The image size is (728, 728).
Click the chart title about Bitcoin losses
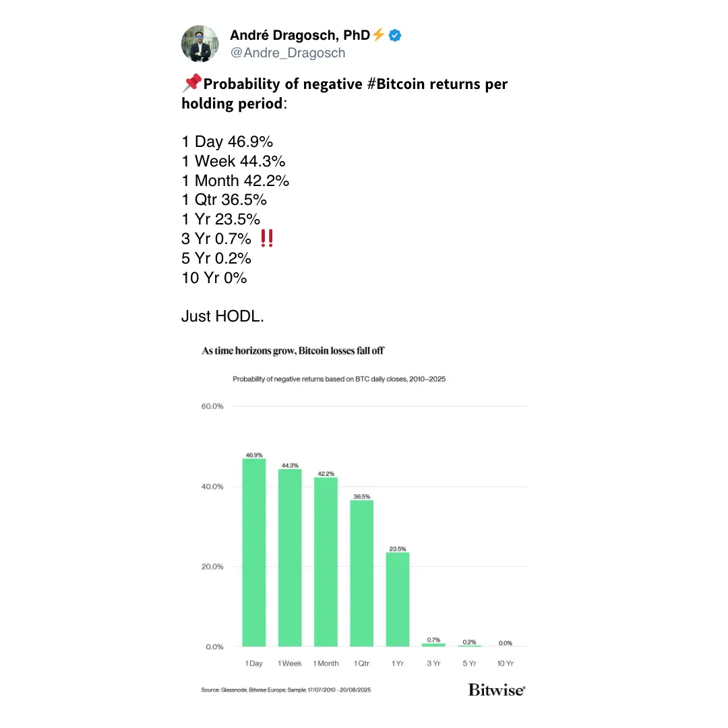pyautogui.click(x=293, y=351)
